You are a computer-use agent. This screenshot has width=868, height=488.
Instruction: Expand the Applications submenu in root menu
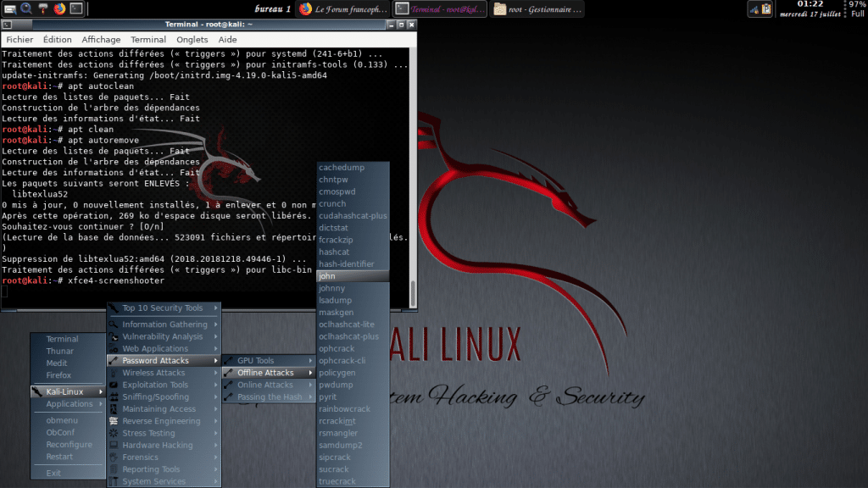click(69, 404)
